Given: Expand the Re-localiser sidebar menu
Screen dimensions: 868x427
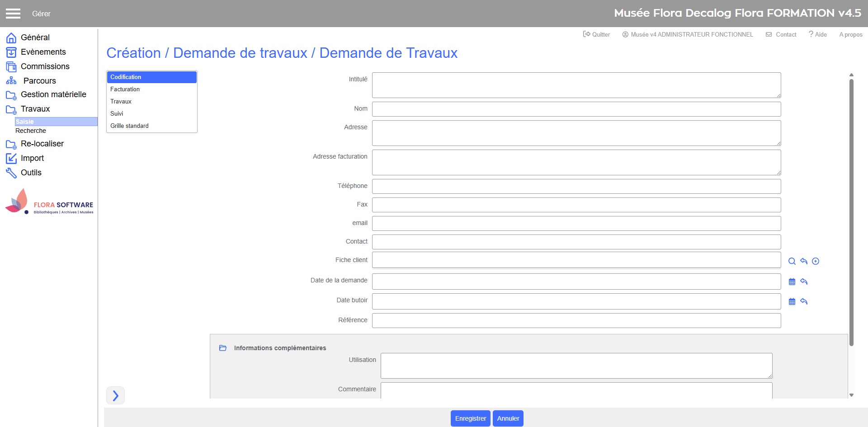Looking at the screenshot, I should [x=42, y=144].
